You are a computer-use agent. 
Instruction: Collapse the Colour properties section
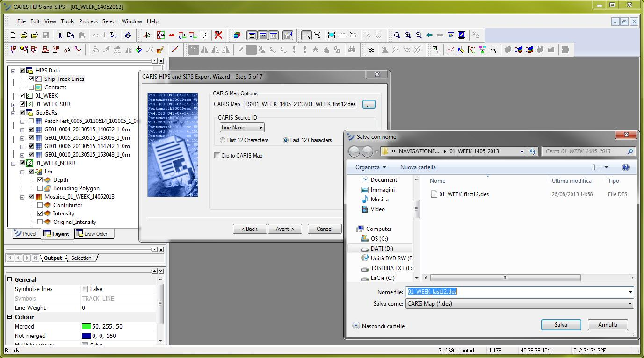[x=10, y=317]
